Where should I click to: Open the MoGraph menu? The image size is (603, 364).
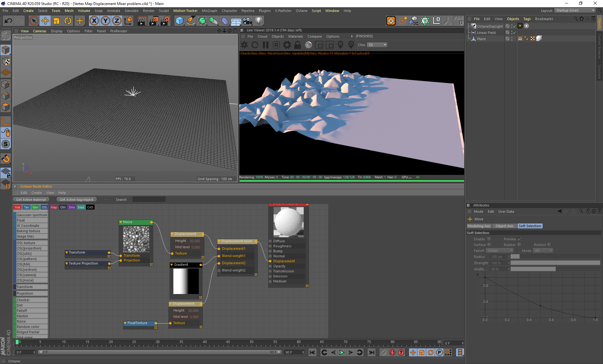[x=209, y=11]
